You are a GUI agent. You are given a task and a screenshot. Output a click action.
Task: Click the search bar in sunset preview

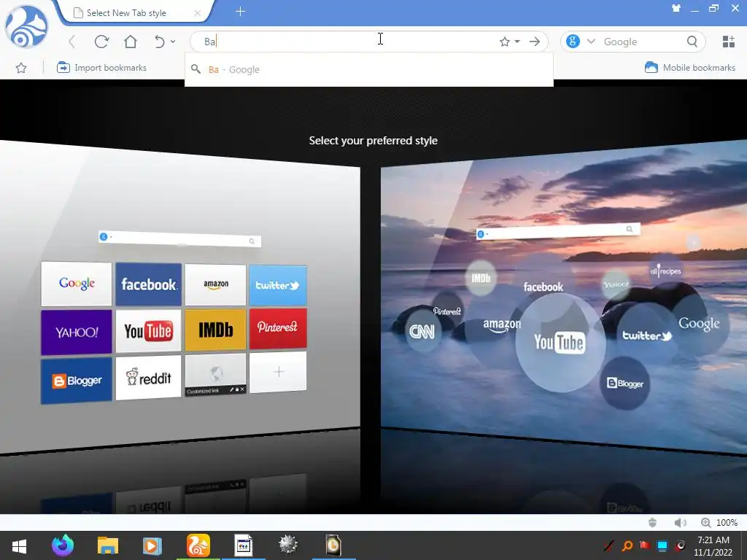tap(558, 232)
